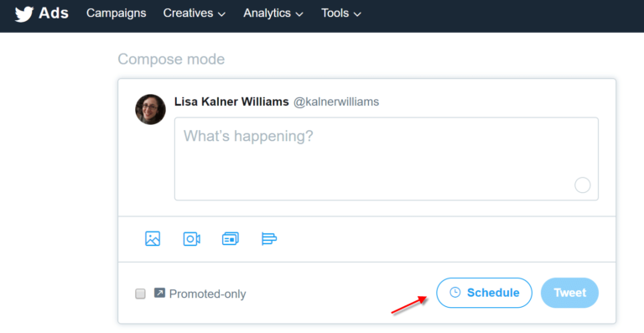Screen dimensions: 644x333
Task: Click the Schedule button
Action: pos(484,293)
